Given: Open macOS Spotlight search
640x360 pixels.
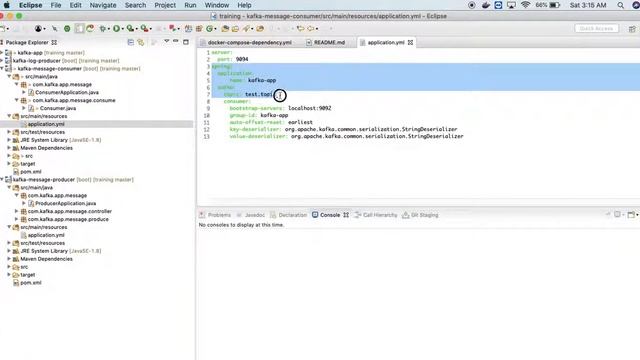Looking at the screenshot, I should point(620,5).
